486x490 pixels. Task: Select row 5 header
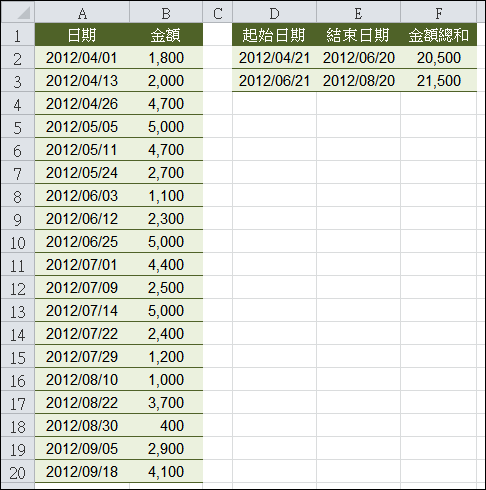18,127
